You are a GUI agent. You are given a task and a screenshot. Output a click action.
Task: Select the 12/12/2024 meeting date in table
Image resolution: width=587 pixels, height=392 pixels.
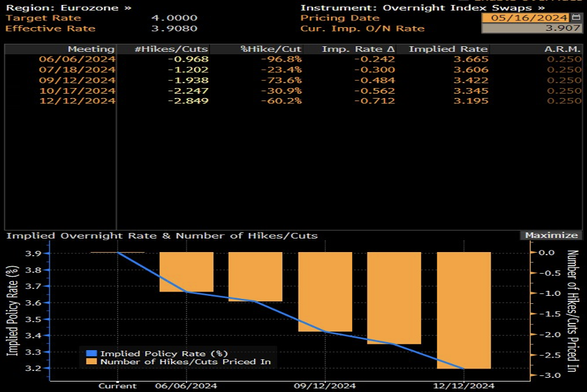(77, 100)
